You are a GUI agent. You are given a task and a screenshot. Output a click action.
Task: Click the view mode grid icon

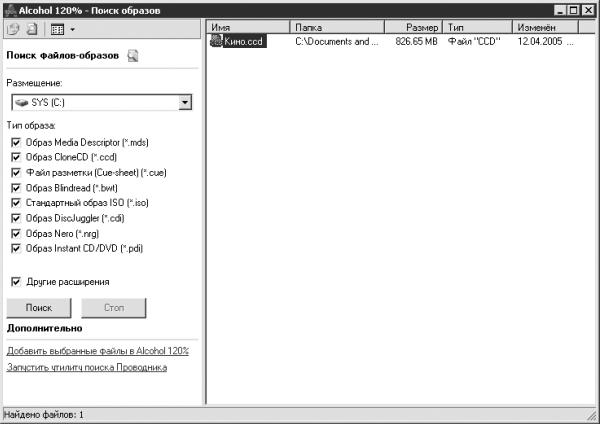coord(57,29)
